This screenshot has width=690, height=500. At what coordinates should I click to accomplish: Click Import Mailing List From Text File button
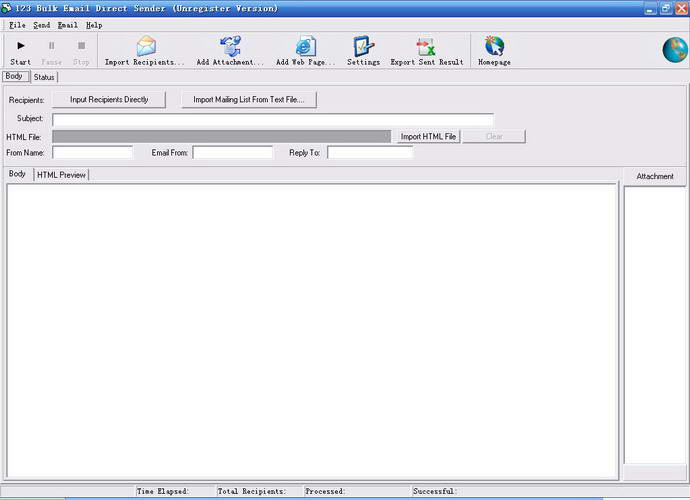[249, 99]
